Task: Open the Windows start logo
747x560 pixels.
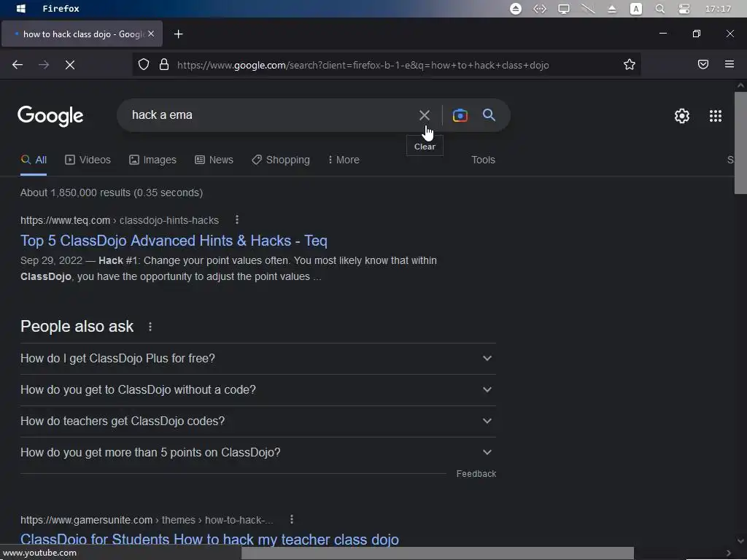Action: [x=20, y=9]
